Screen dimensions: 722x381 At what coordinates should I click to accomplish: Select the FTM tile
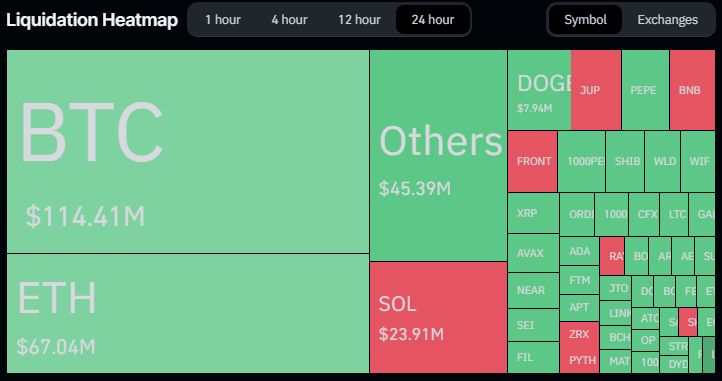(x=580, y=280)
